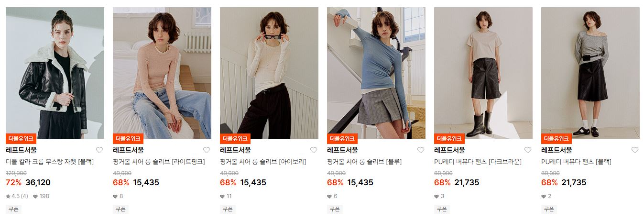Toggle wishlist heart on 라이트핑크 슬리브
644x222 pixels.
(x=207, y=150)
